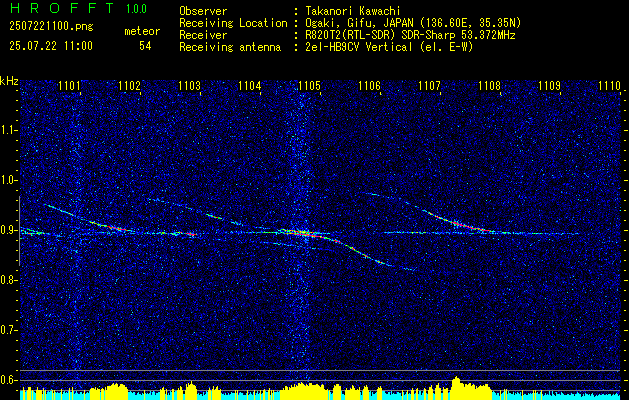Click the Observer field label

[x=203, y=11]
